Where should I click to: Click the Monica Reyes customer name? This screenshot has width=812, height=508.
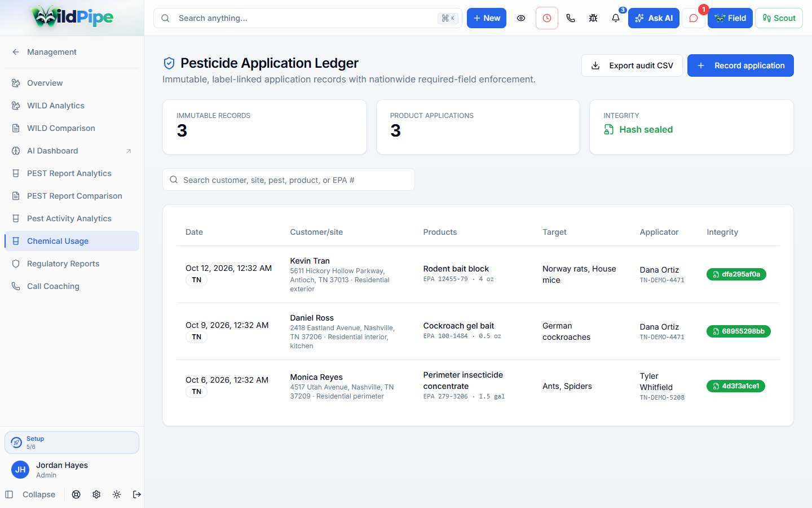point(316,377)
